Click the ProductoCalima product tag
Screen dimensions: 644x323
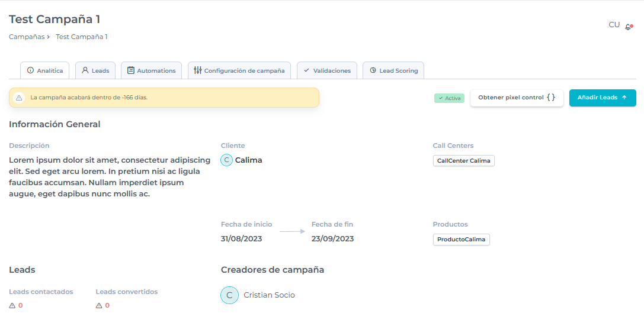click(x=461, y=240)
